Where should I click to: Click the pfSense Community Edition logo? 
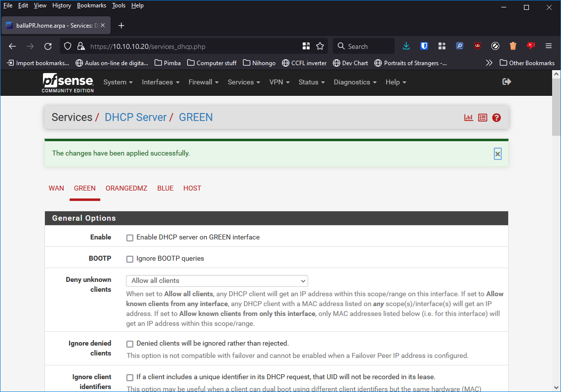(68, 82)
